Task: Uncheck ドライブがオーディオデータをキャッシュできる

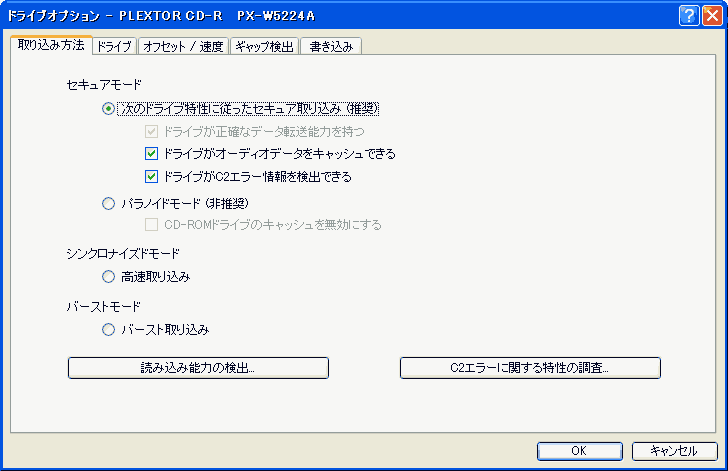Action: (151, 154)
